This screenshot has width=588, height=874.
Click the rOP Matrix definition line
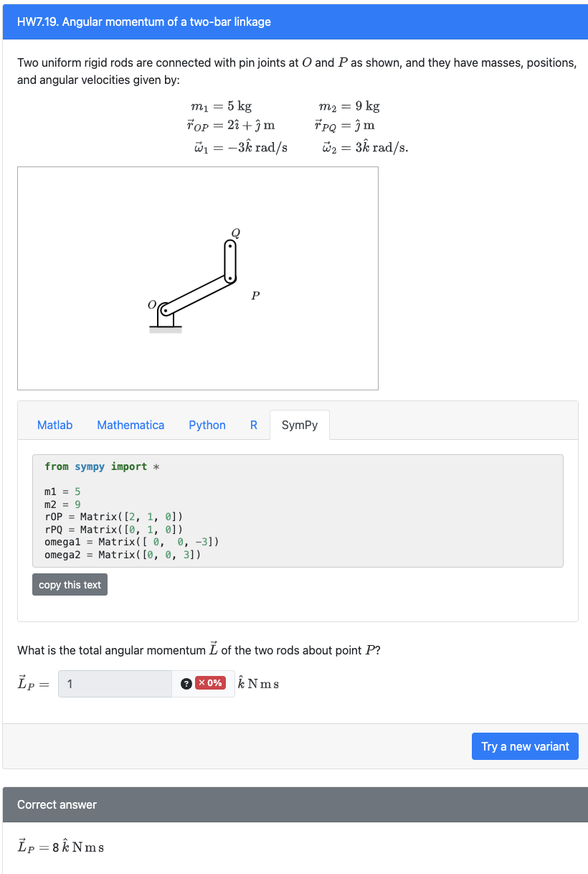click(100, 517)
